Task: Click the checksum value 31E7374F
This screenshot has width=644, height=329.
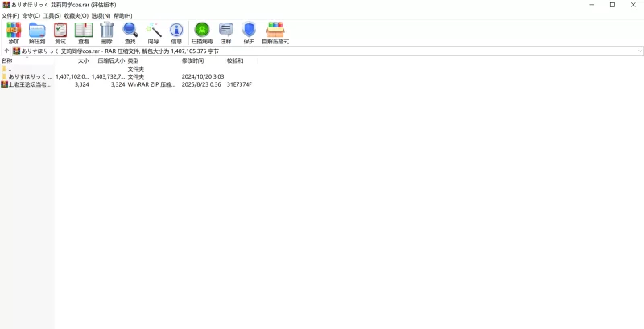Action: [x=239, y=84]
